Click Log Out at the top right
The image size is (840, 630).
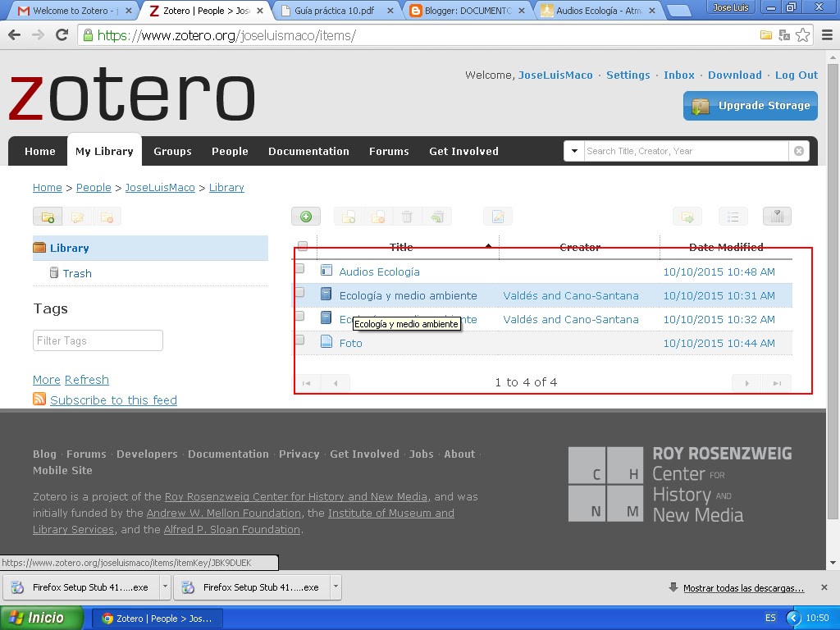pos(796,75)
